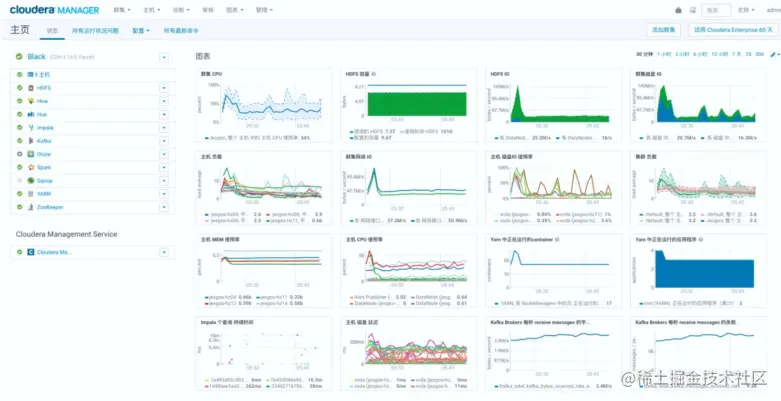Switch to the 状态 tab
This screenshot has width=781, height=401.
coord(52,30)
